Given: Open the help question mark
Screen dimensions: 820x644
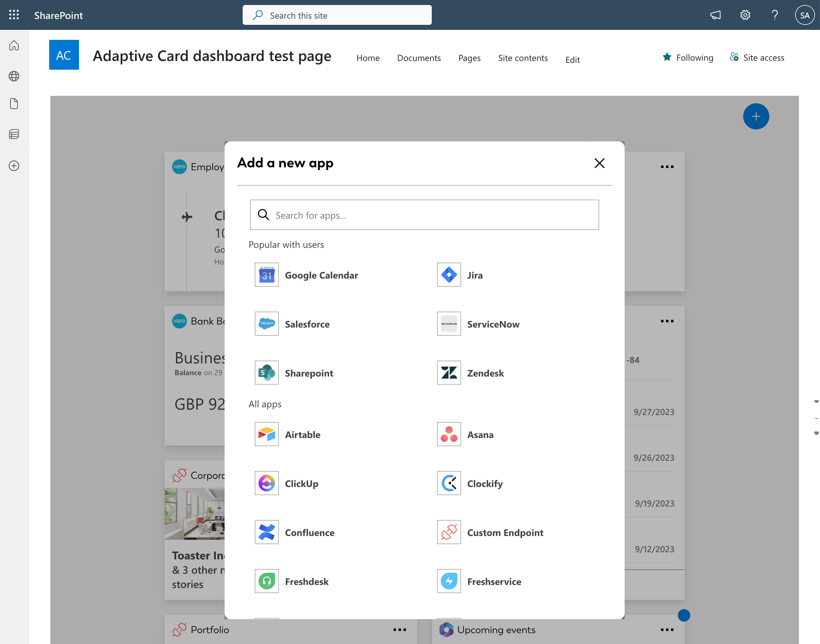Looking at the screenshot, I should click(775, 15).
